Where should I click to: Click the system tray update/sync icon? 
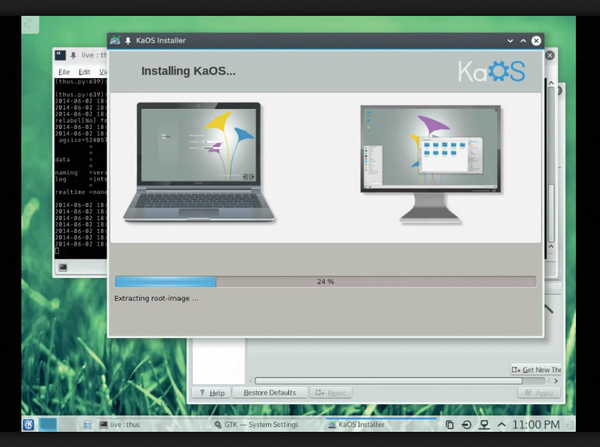(x=466, y=424)
